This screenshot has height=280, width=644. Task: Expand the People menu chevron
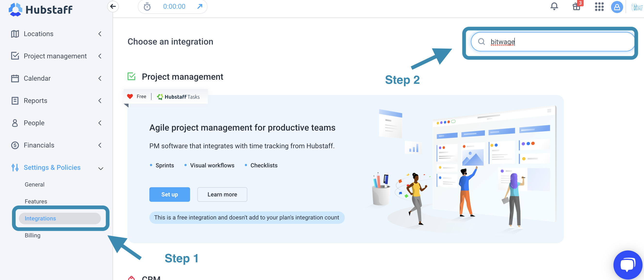pyautogui.click(x=100, y=123)
